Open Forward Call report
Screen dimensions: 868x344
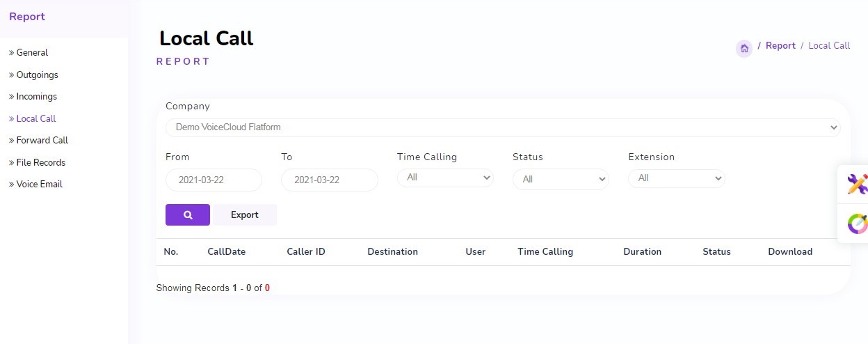[x=42, y=141]
